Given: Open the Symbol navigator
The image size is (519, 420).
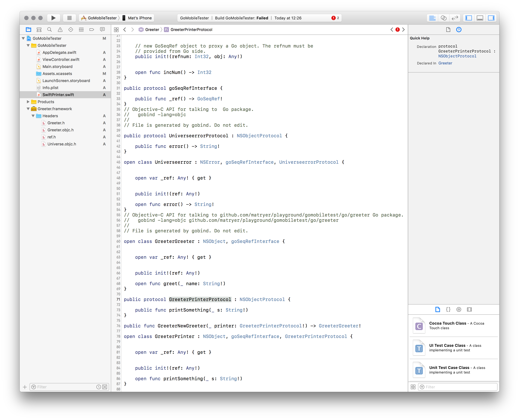Looking at the screenshot, I should [39, 30].
